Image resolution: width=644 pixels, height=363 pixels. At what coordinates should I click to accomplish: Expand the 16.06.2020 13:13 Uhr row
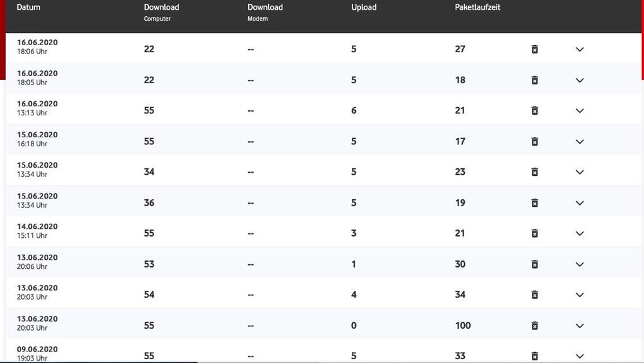pos(580,110)
